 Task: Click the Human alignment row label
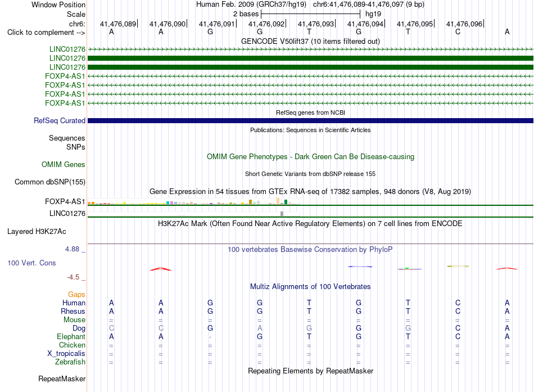74,303
